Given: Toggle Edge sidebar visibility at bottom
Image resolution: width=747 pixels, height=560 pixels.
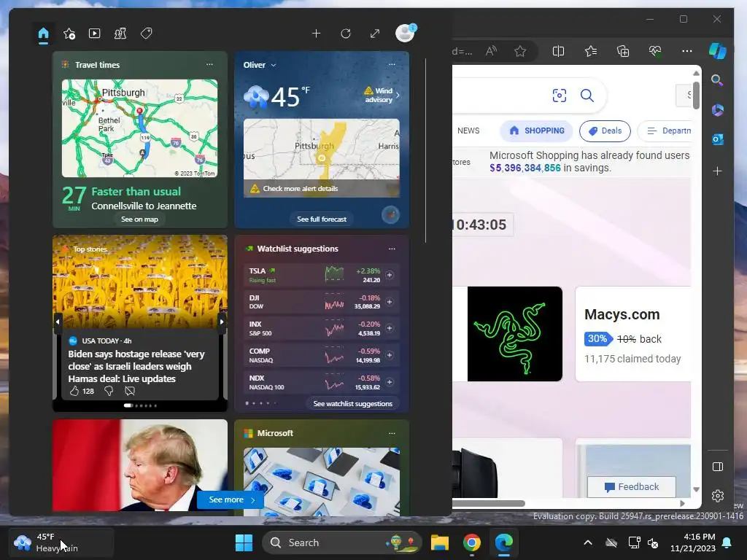Looking at the screenshot, I should coord(718,467).
